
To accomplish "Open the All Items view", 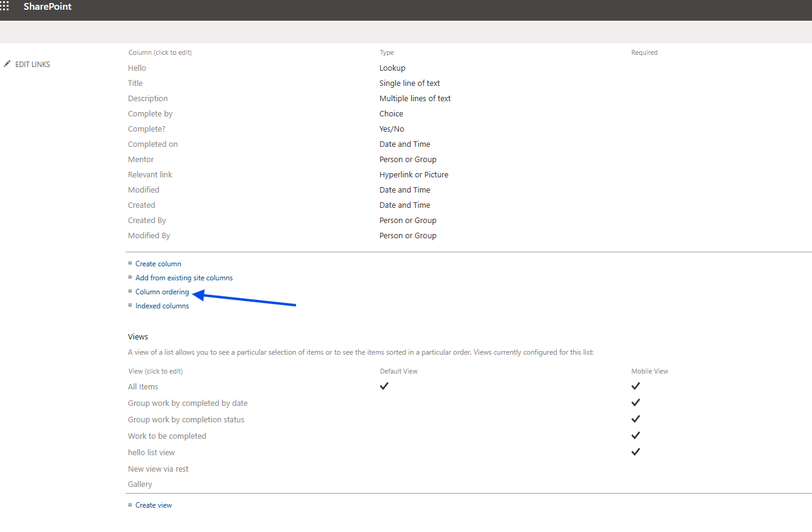I will pos(143,387).
